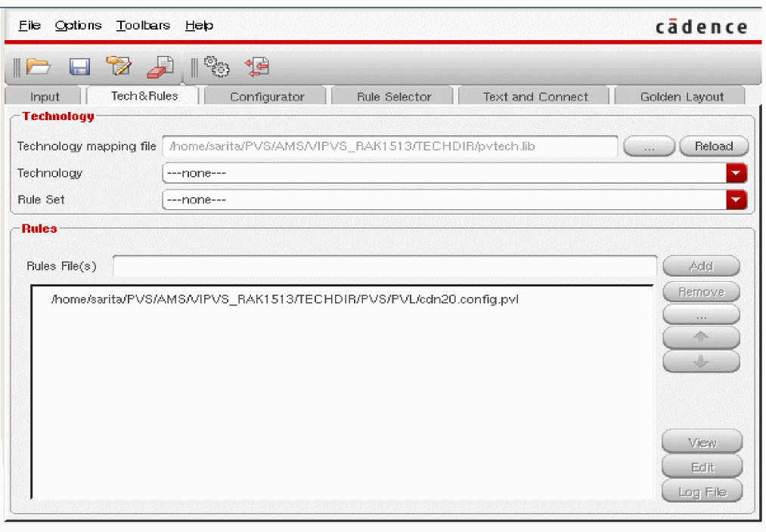Switch to the Rule Selector tab
Image resolution: width=766 pixels, height=532 pixels.
393,97
